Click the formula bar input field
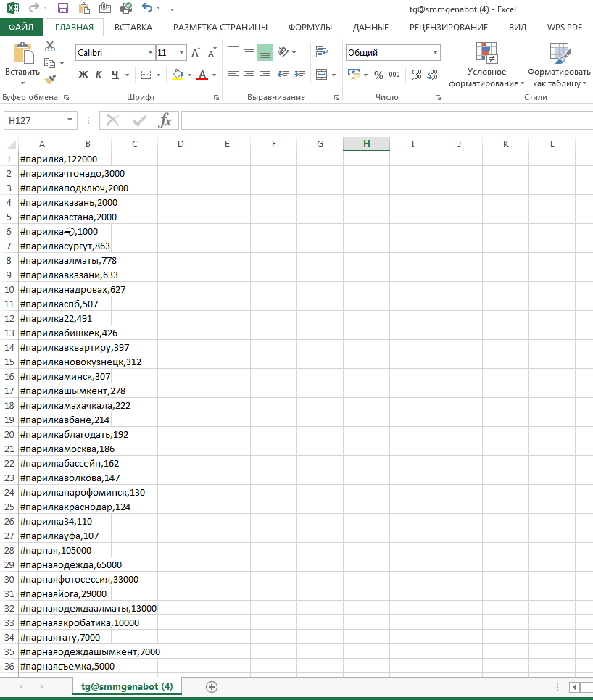 388,120
